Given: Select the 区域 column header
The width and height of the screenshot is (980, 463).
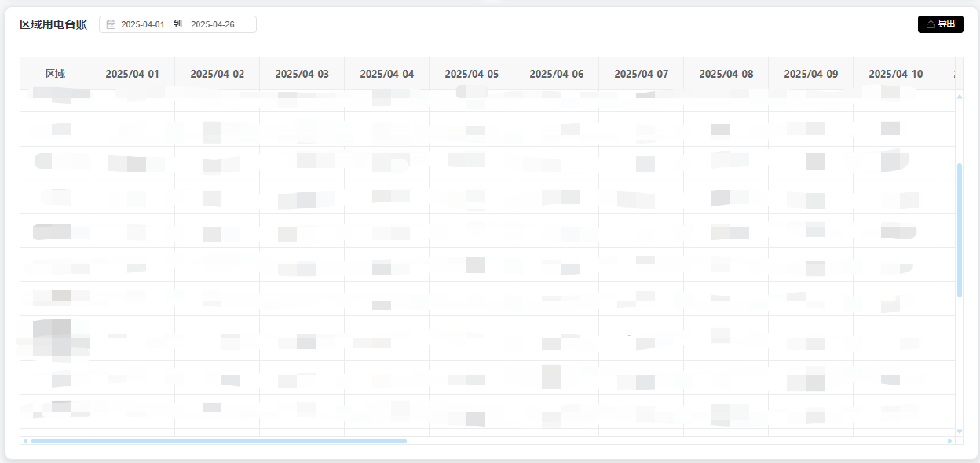Looking at the screenshot, I should click(x=55, y=74).
